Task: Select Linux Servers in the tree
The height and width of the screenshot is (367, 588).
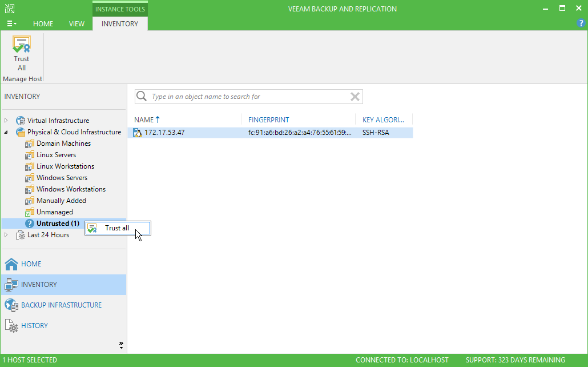Action: (x=57, y=155)
